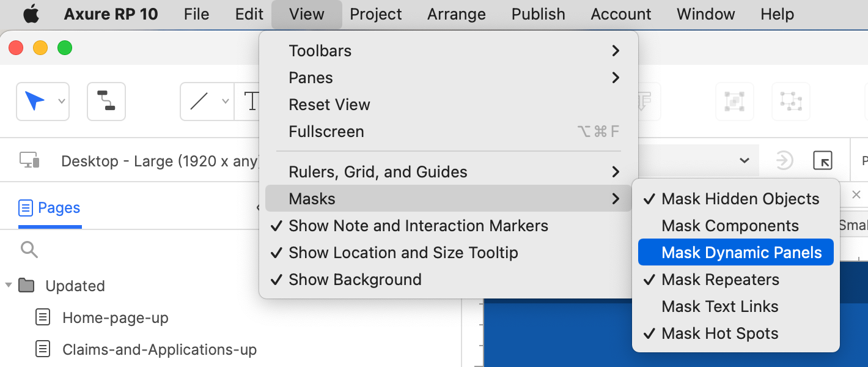Click the Pages panel label
The image size is (868, 367).
[58, 207]
